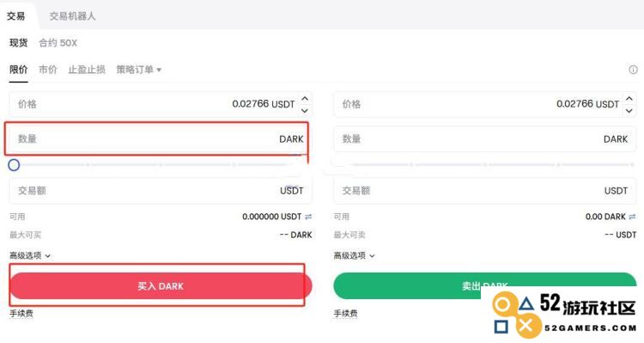Decrease sell price with down arrow
This screenshot has width=644, height=343.
(x=629, y=110)
